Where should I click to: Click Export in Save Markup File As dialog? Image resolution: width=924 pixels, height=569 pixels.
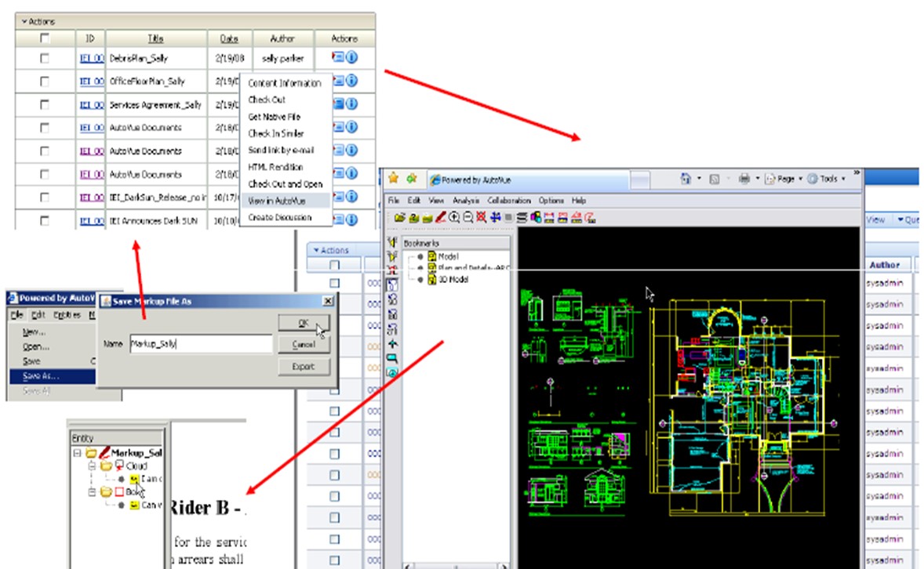(x=304, y=366)
